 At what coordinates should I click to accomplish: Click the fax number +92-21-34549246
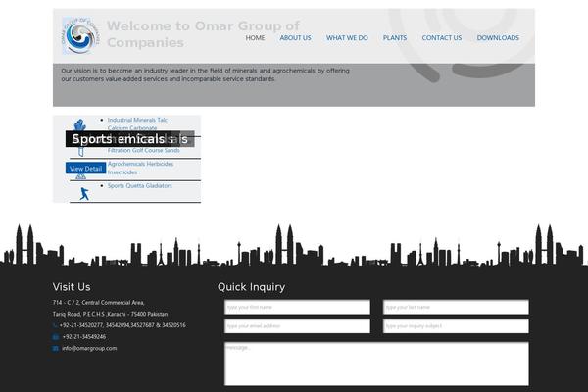point(84,337)
